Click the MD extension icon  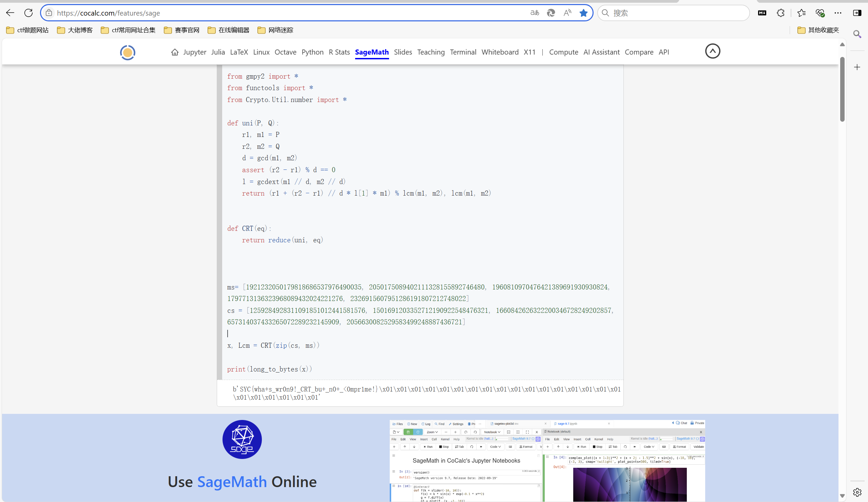pos(762,13)
